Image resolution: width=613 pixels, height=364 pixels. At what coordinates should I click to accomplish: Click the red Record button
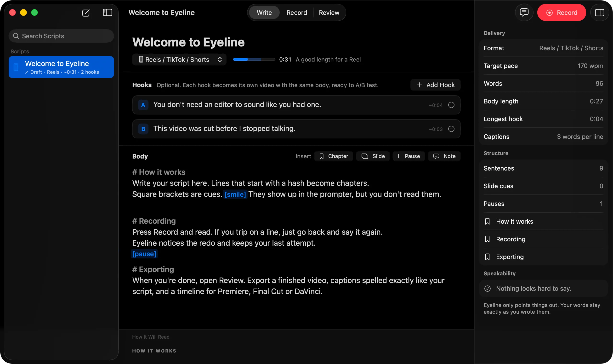coord(562,12)
